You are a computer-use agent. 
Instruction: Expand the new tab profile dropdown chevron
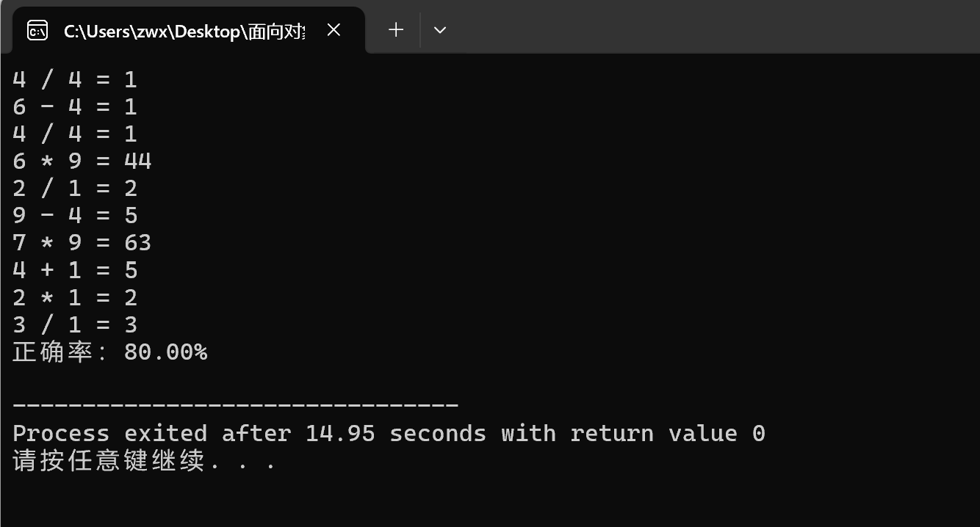click(440, 30)
